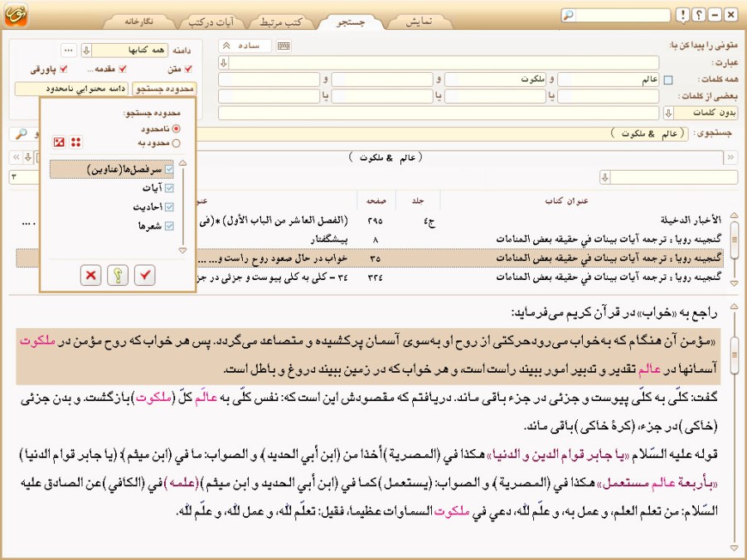Click text pane scroll-up arrow
The image size is (747, 560).
pyautogui.click(x=734, y=307)
